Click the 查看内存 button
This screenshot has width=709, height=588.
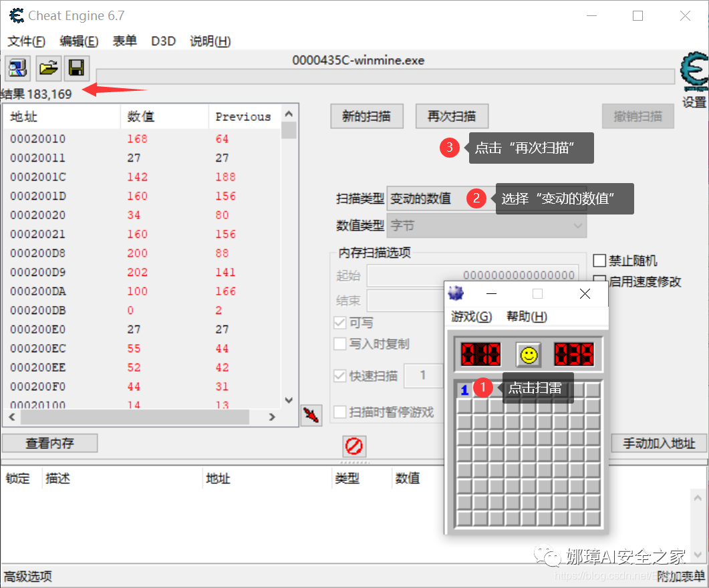coord(49,443)
